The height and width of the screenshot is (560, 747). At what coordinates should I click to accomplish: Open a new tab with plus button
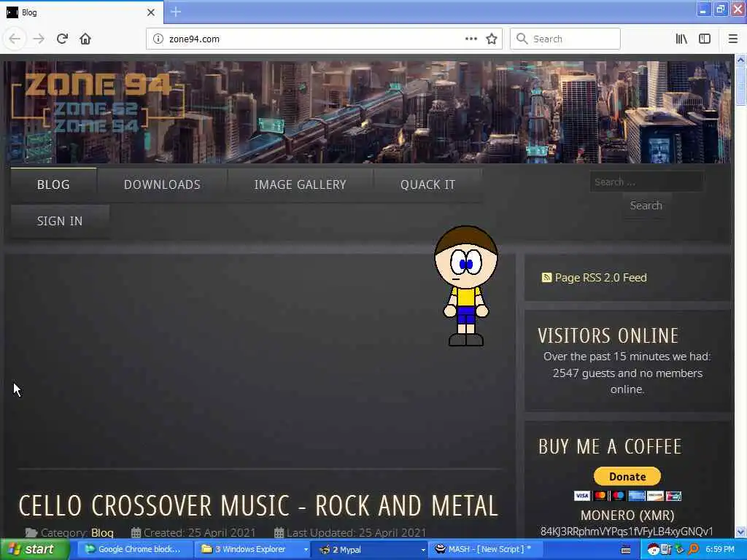(x=176, y=12)
